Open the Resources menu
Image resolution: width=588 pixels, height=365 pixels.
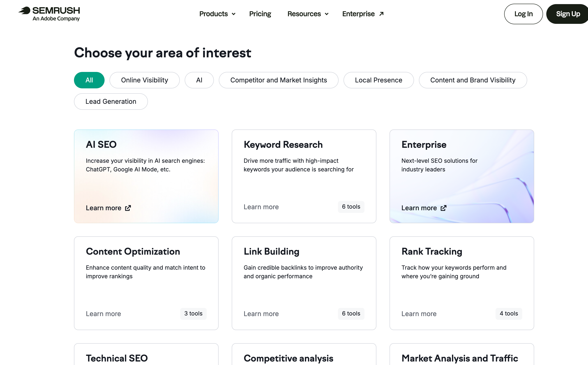pyautogui.click(x=308, y=14)
